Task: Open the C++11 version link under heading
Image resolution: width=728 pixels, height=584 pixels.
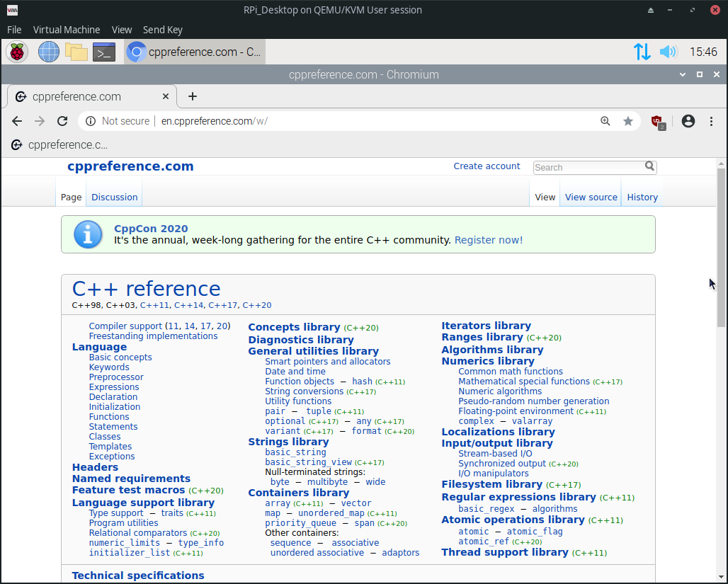Action: [154, 305]
